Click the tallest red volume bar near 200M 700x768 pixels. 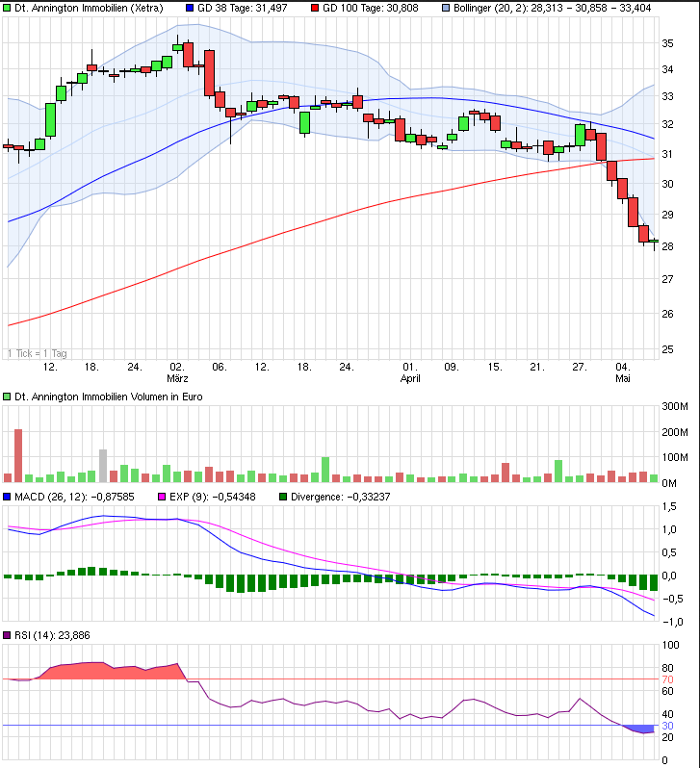[x=18, y=455]
